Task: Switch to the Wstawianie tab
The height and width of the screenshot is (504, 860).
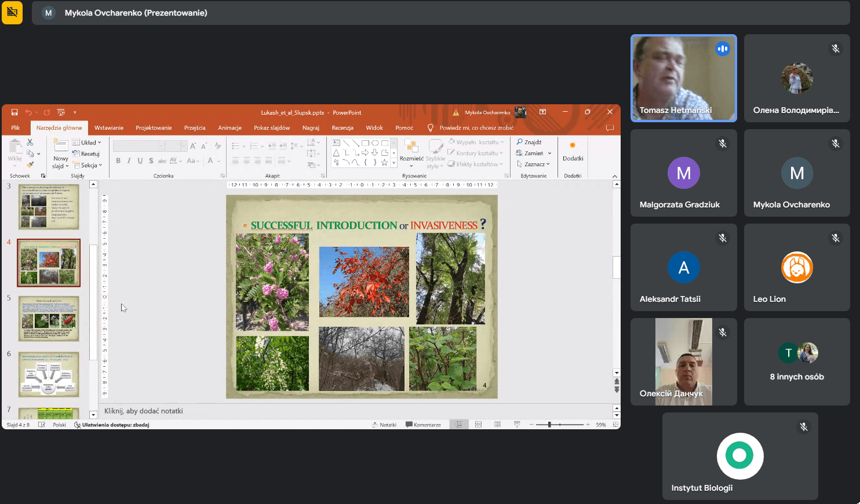Action: pos(109,127)
